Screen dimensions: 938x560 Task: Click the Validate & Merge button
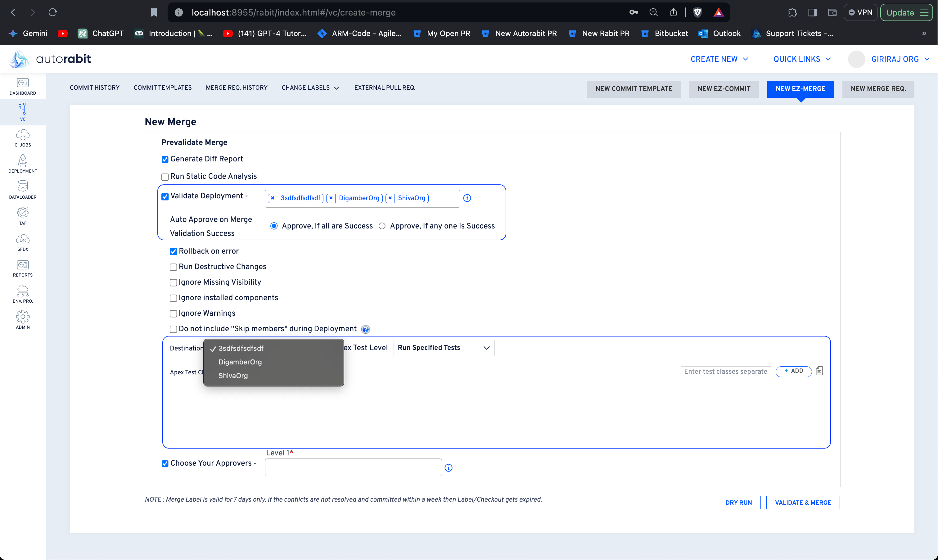[803, 502]
